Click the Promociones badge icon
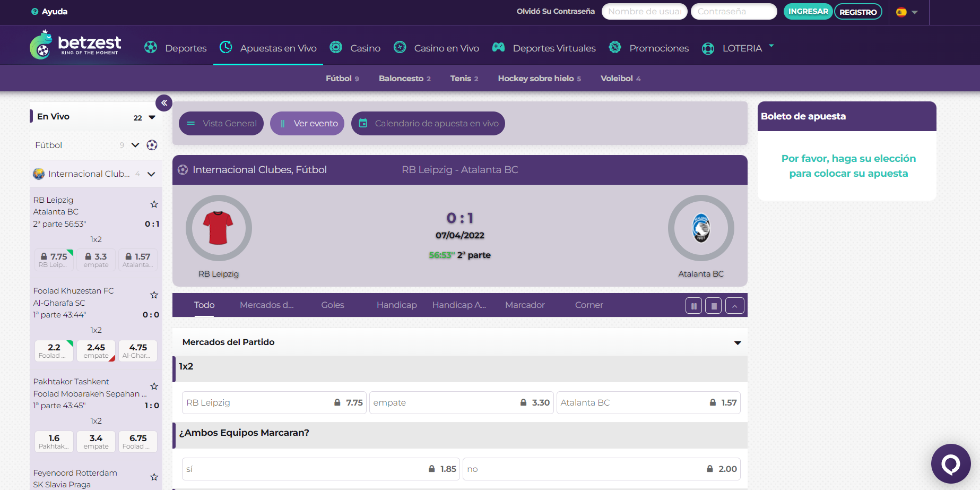980x490 pixels. coord(615,47)
